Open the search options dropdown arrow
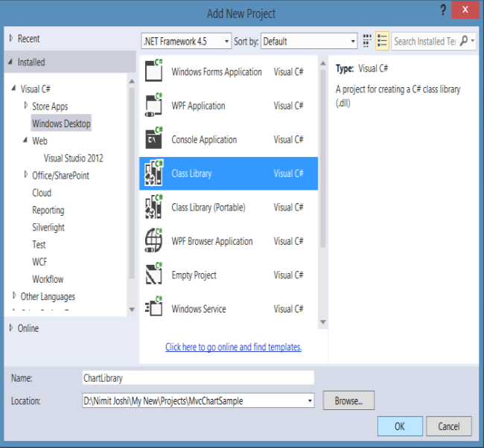This screenshot has width=484, height=448. click(x=473, y=41)
